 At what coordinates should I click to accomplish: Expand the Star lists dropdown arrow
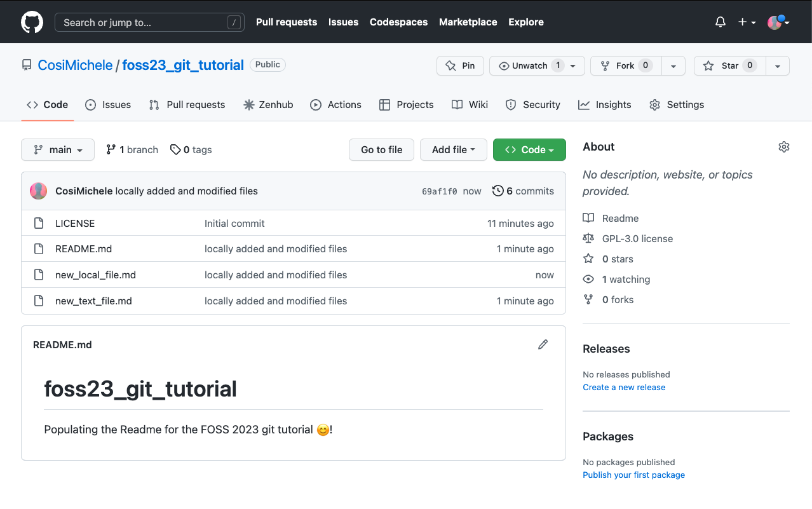[x=778, y=66]
